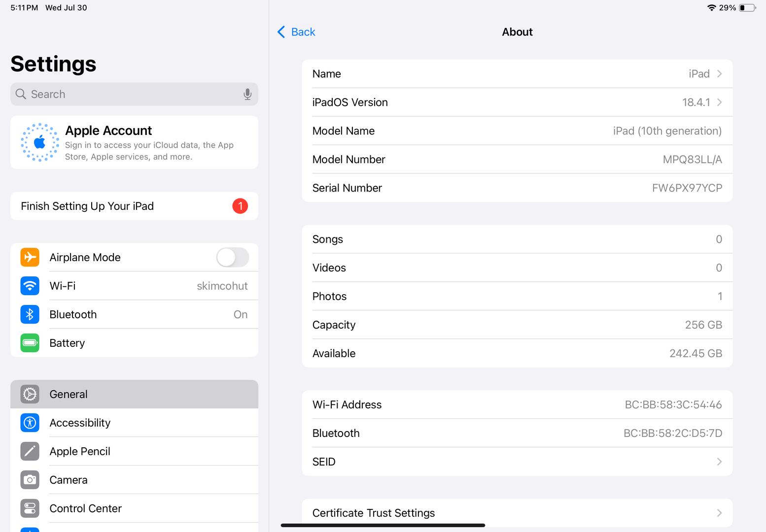The width and height of the screenshot is (766, 532).
Task: Open Battery settings
Action: point(134,343)
